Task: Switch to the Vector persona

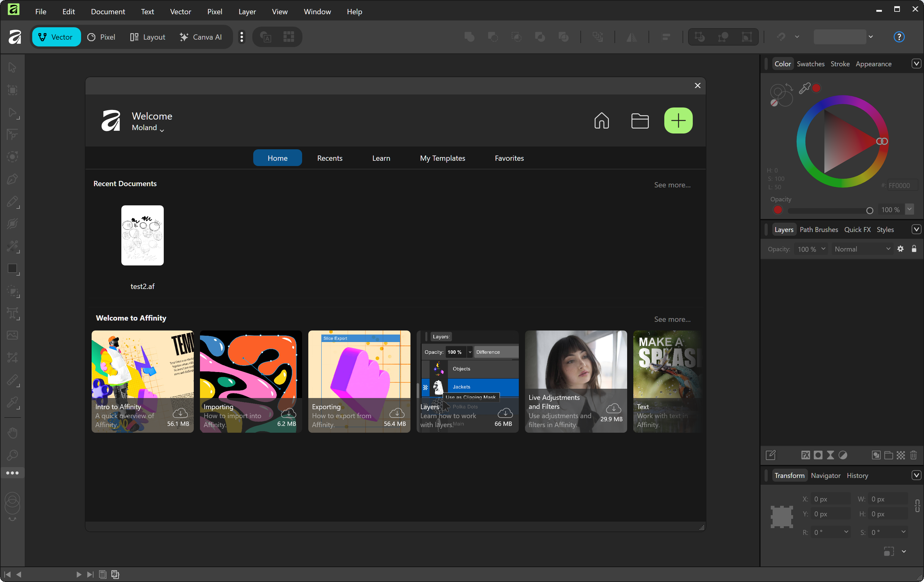Action: tap(56, 37)
